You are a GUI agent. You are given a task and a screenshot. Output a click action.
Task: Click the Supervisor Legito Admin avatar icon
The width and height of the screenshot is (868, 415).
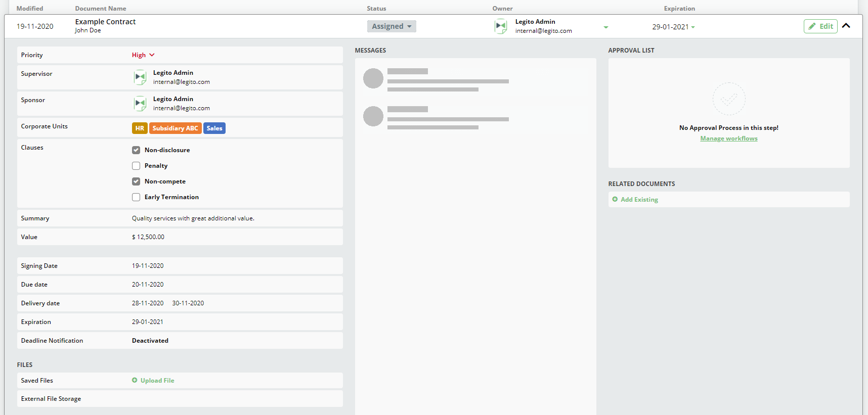pos(140,77)
